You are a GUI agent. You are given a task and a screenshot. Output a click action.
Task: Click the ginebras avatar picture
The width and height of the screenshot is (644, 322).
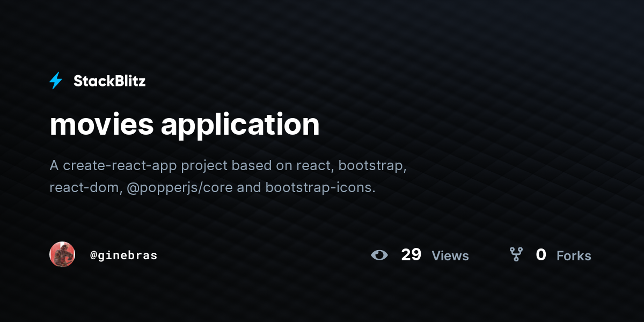(62, 254)
